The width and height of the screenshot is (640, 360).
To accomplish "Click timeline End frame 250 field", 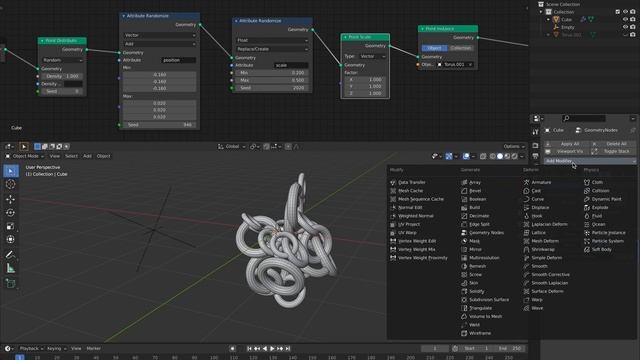I will pyautogui.click(x=509, y=349).
